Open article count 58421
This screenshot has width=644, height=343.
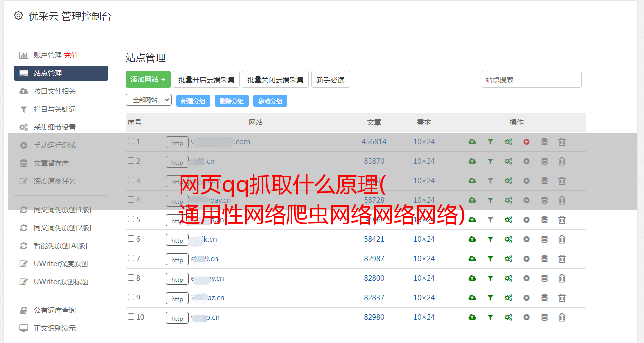point(374,239)
